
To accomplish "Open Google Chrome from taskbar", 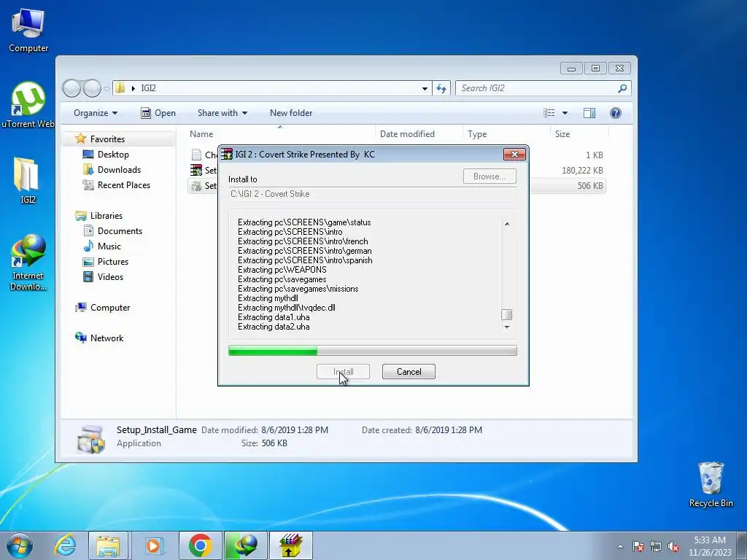I will pyautogui.click(x=200, y=545).
